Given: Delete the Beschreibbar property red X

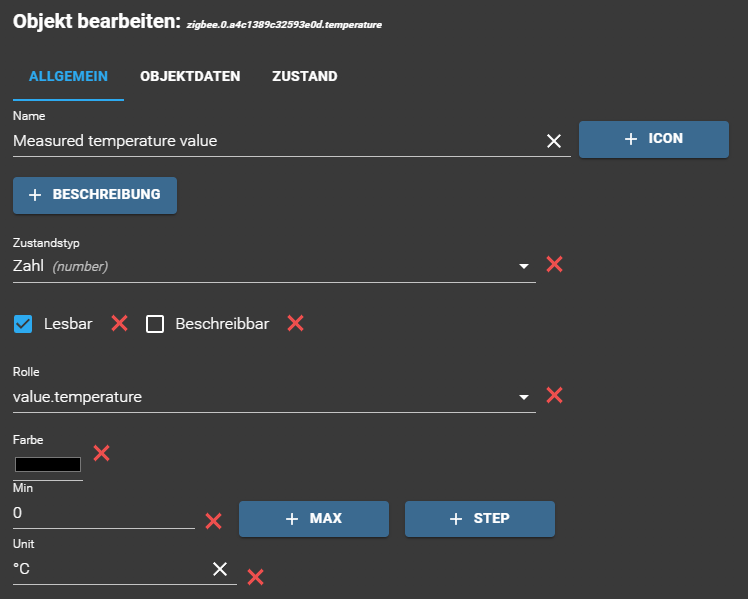Looking at the screenshot, I should coord(295,323).
